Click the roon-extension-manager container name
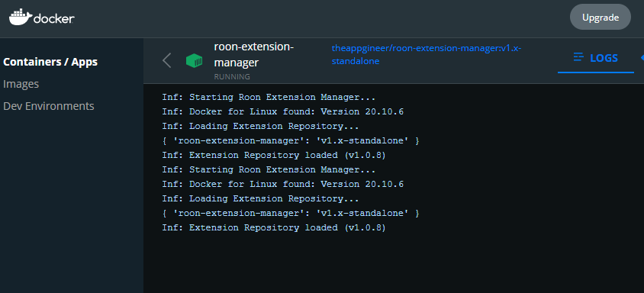 click(x=254, y=55)
